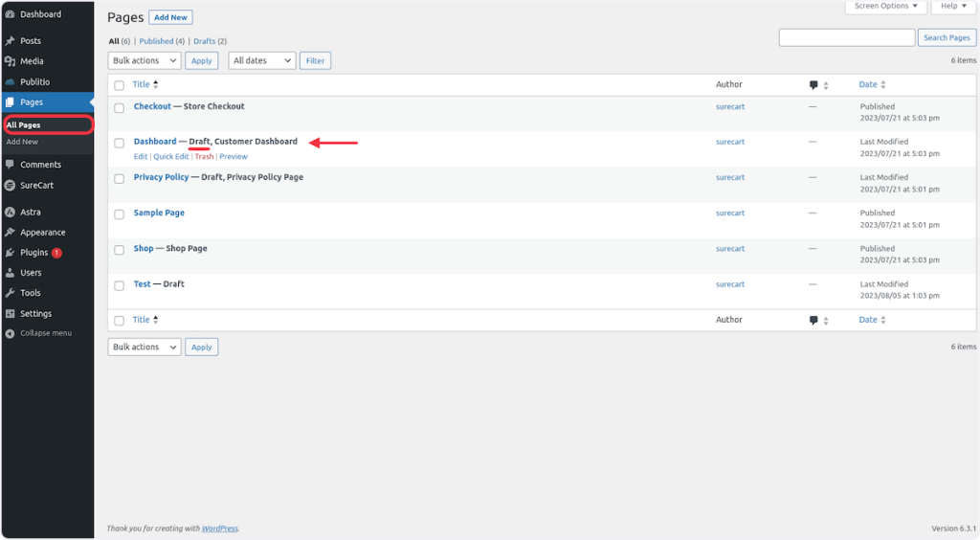Click the Posts pin icon in sidebar
The width and height of the screenshot is (980, 540).
(10, 41)
